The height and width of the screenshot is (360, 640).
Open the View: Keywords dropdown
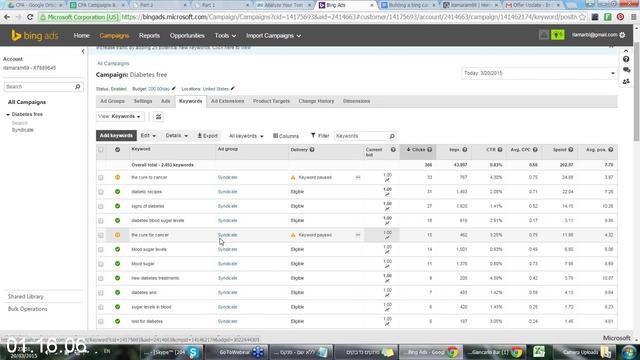(120, 117)
